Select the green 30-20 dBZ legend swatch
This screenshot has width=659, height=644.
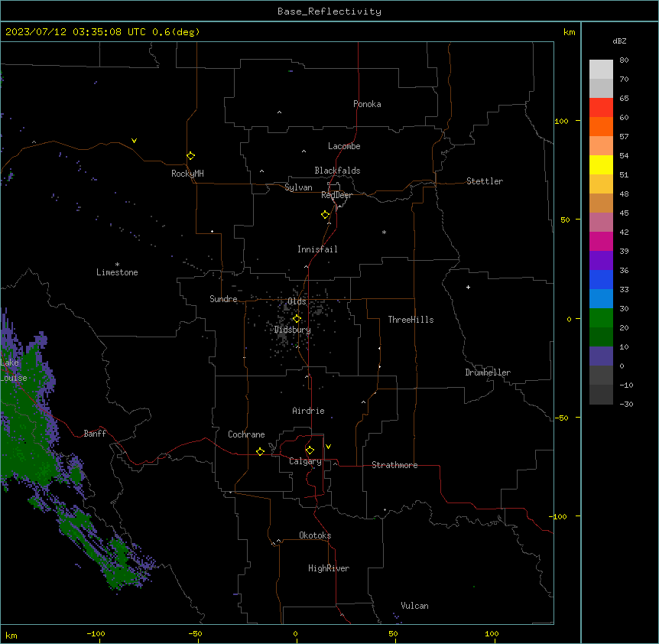[x=601, y=318]
